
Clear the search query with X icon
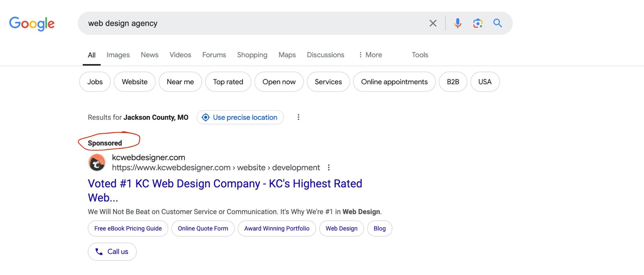433,23
